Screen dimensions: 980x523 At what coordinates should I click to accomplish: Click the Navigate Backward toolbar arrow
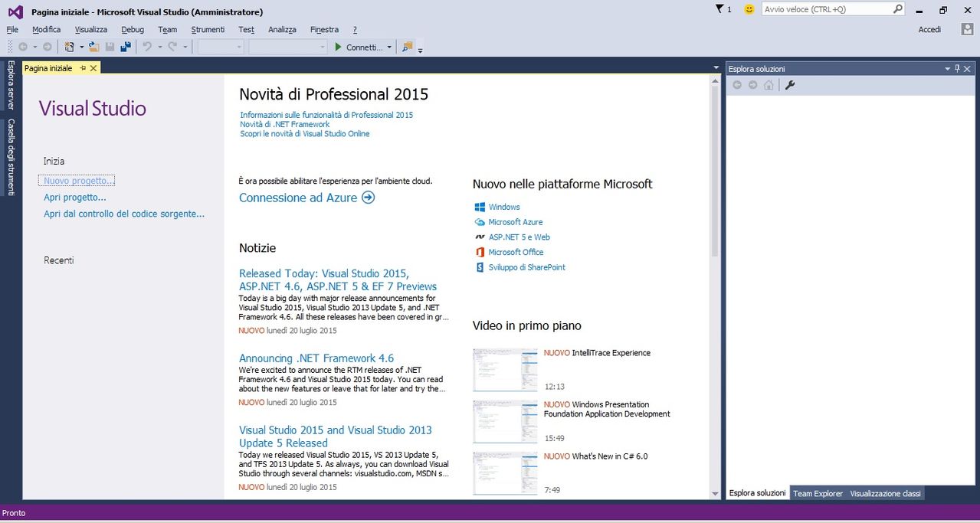[22, 47]
